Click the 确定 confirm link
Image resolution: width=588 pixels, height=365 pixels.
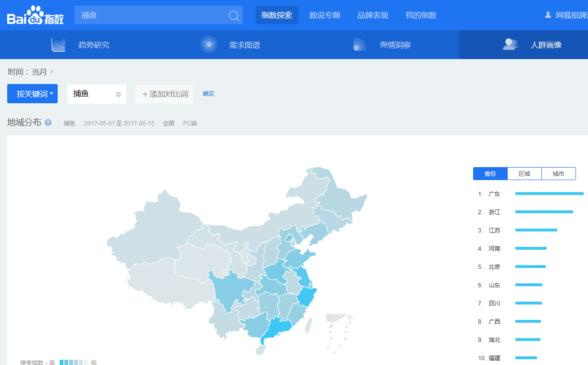(208, 94)
